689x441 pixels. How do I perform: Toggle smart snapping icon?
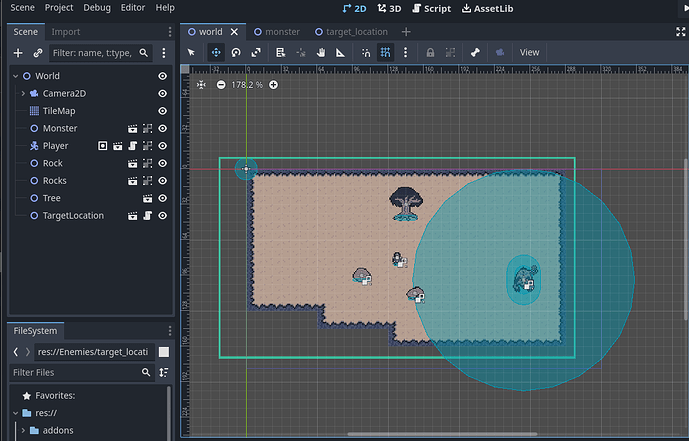(366, 52)
